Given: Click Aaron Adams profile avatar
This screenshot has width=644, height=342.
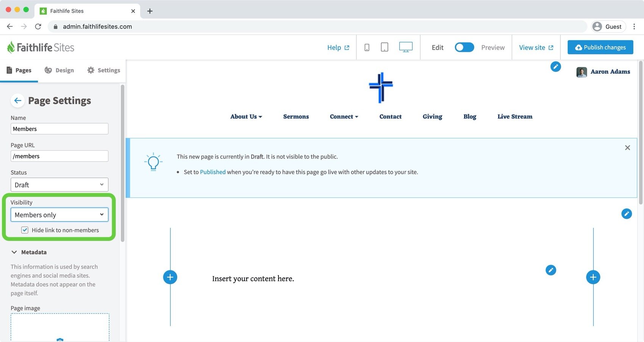Looking at the screenshot, I should pyautogui.click(x=581, y=72).
